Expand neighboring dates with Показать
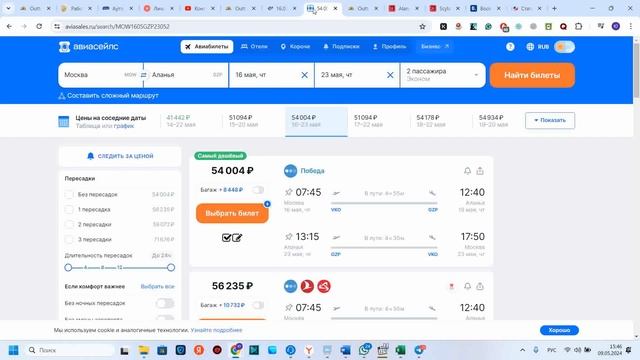Screen dimensions: 640x360 550,120
